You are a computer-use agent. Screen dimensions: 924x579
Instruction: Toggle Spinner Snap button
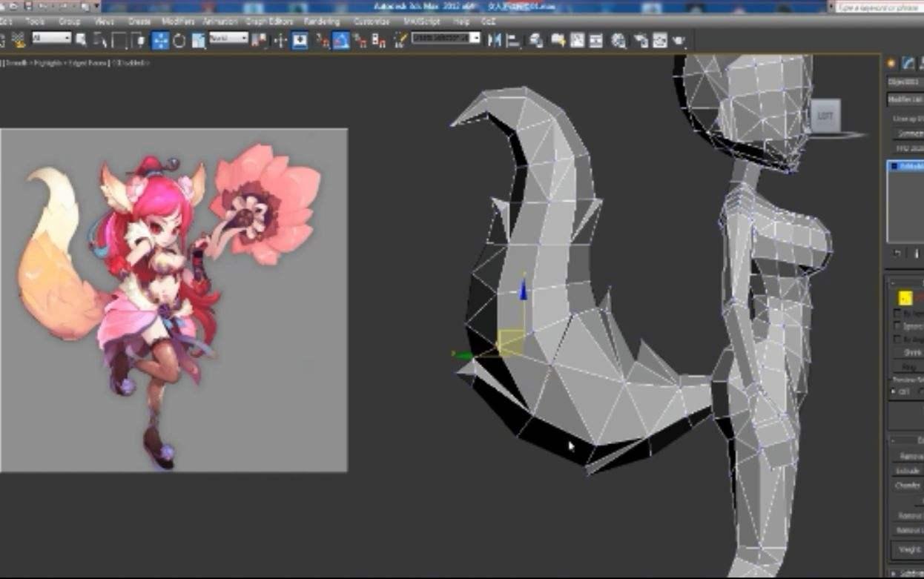(379, 40)
